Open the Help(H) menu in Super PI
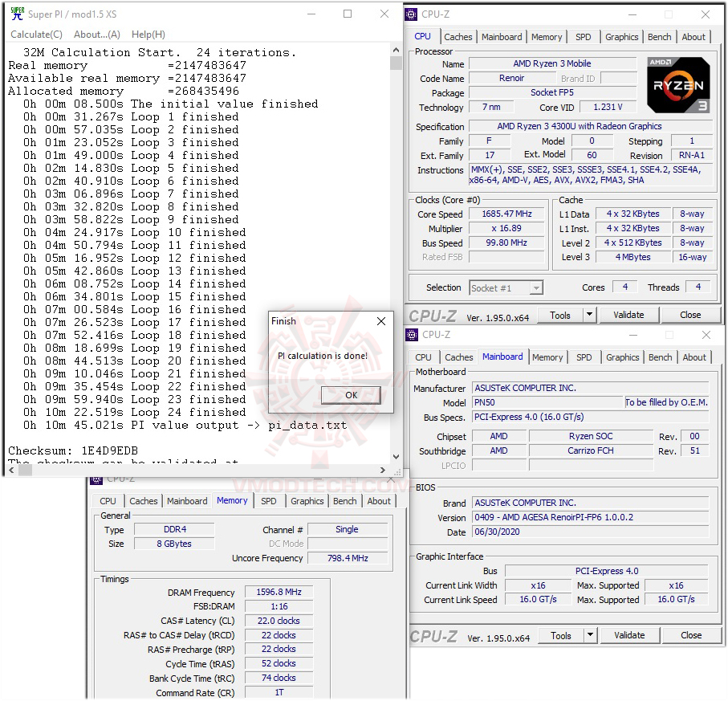Image resolution: width=728 pixels, height=701 pixels. (148, 35)
